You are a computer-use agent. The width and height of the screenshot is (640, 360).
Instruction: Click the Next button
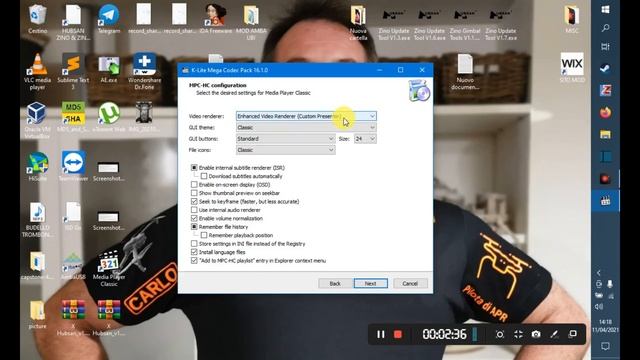pos(371,283)
